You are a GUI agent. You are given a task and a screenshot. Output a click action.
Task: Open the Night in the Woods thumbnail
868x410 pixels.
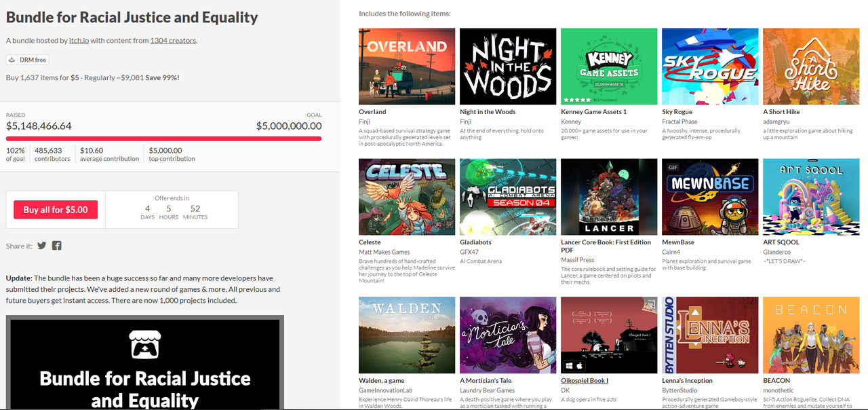(508, 67)
